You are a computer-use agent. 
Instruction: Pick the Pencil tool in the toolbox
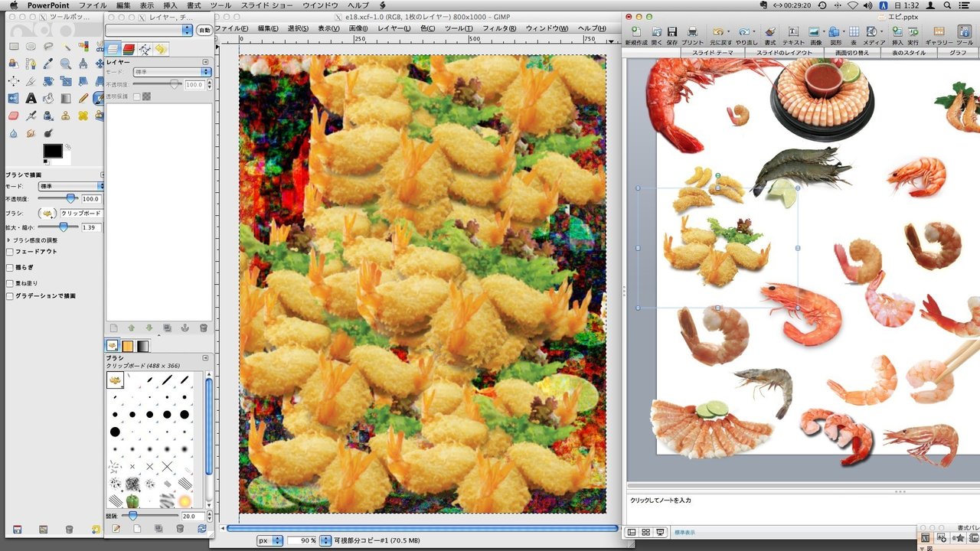click(x=83, y=98)
